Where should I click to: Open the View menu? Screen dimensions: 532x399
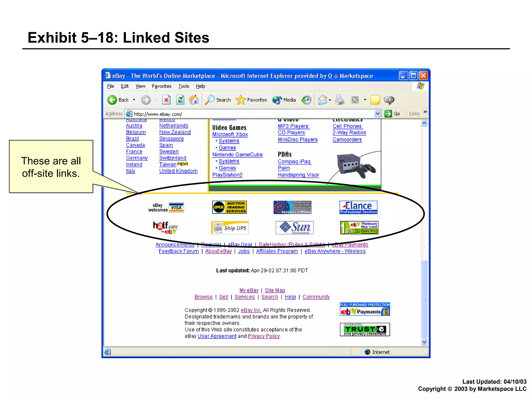click(140, 86)
